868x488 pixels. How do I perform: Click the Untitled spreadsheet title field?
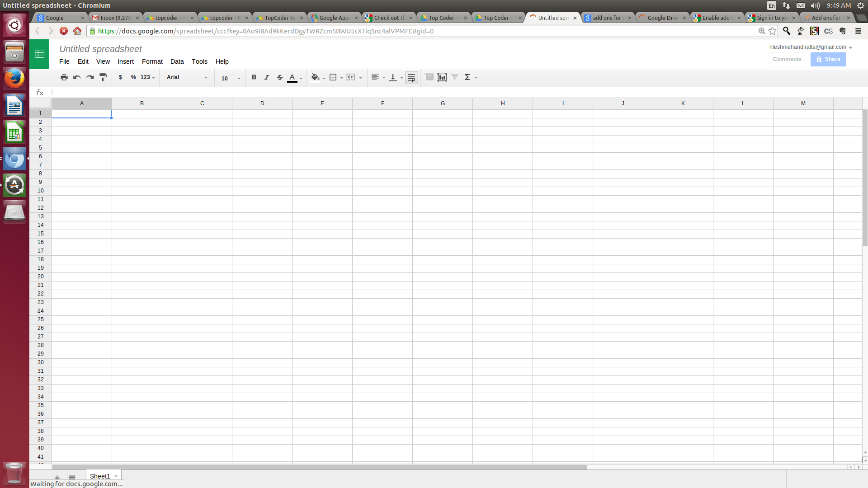[100, 49]
